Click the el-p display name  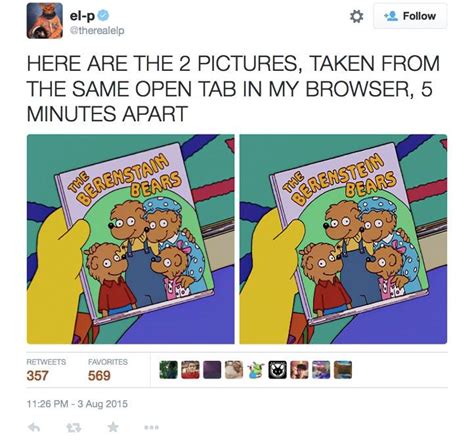[82, 15]
